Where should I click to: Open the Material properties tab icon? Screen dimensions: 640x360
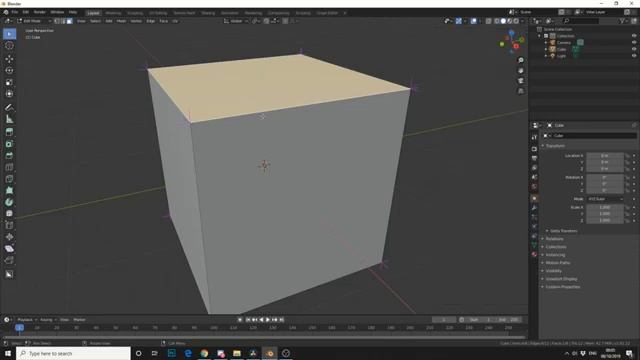click(534, 254)
